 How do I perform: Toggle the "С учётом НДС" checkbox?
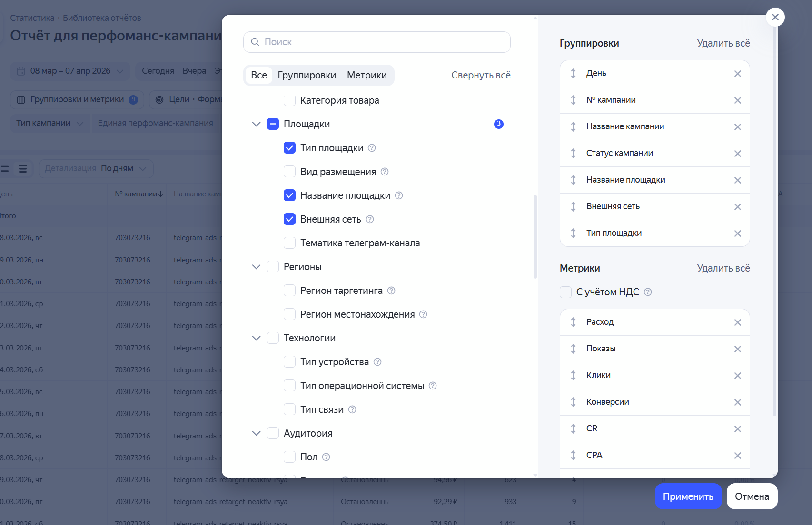point(565,292)
